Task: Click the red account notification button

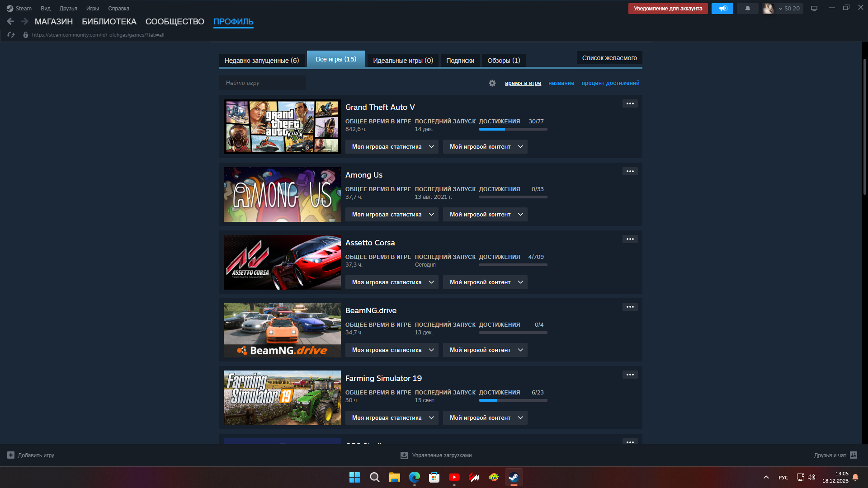Action: point(668,9)
